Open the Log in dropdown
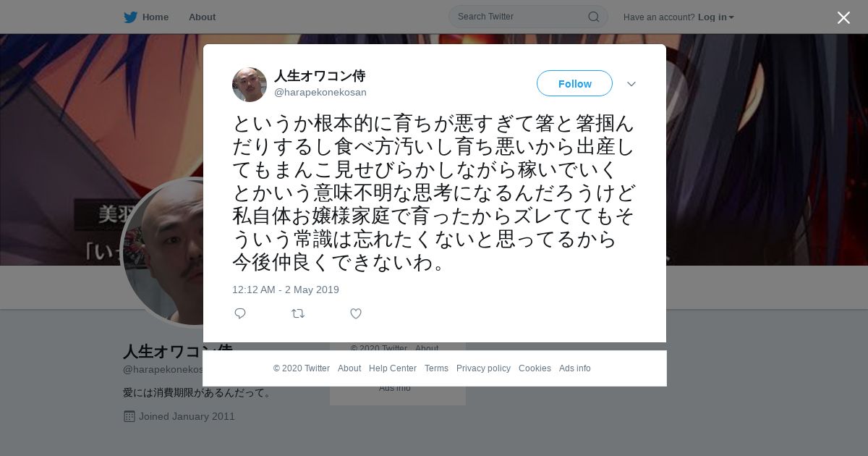Image resolution: width=868 pixels, height=456 pixels. click(715, 17)
